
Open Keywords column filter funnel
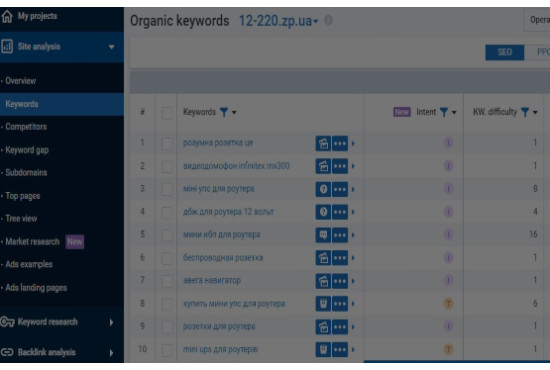click(223, 112)
